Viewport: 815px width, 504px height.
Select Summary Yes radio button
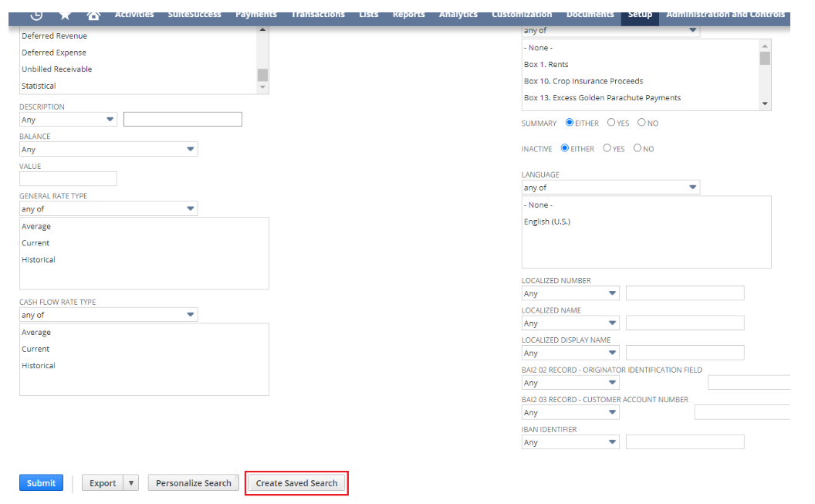click(x=611, y=123)
